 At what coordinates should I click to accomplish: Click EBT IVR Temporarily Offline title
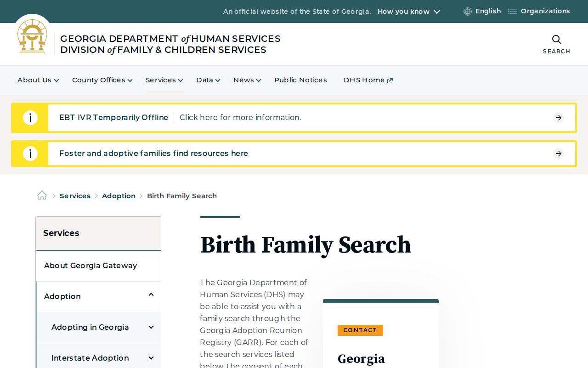(x=113, y=118)
